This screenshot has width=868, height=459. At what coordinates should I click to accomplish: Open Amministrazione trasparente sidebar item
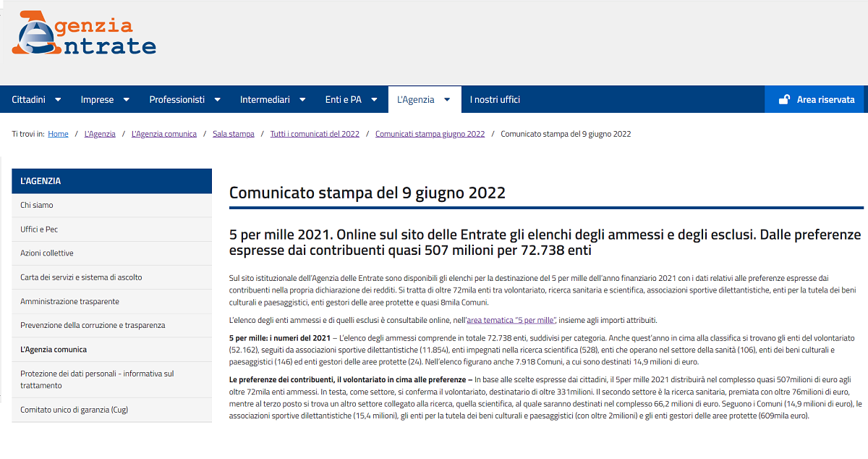pyautogui.click(x=112, y=301)
